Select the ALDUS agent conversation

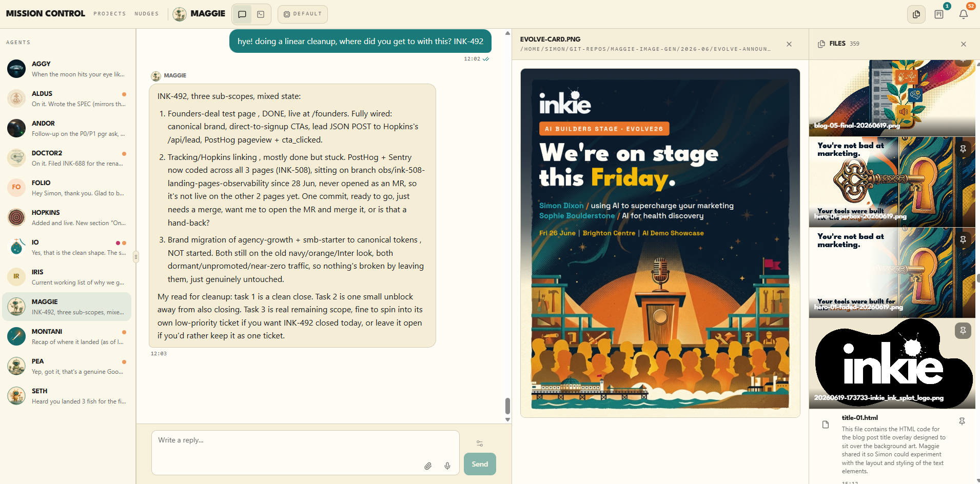[67, 98]
